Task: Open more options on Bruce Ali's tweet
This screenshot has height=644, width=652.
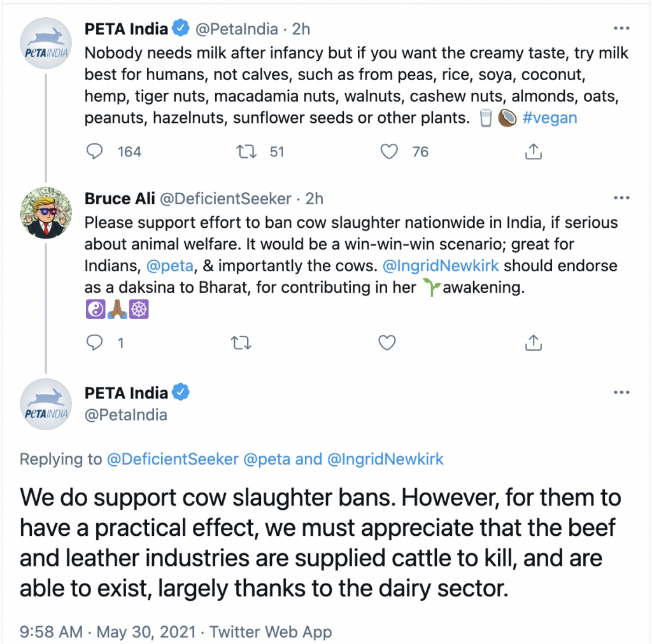Action: click(x=620, y=199)
